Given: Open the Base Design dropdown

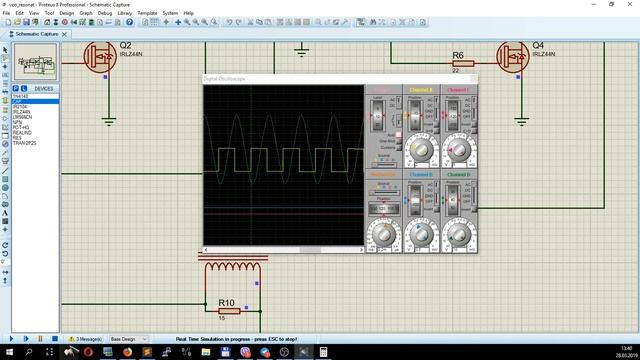Looking at the screenshot, I should tap(129, 339).
